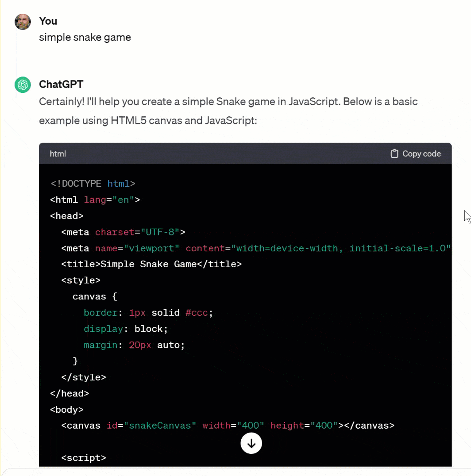Screen dimensions: 471x476
Task: Click the meta charset="UTF-8" code line
Action: 123,232
